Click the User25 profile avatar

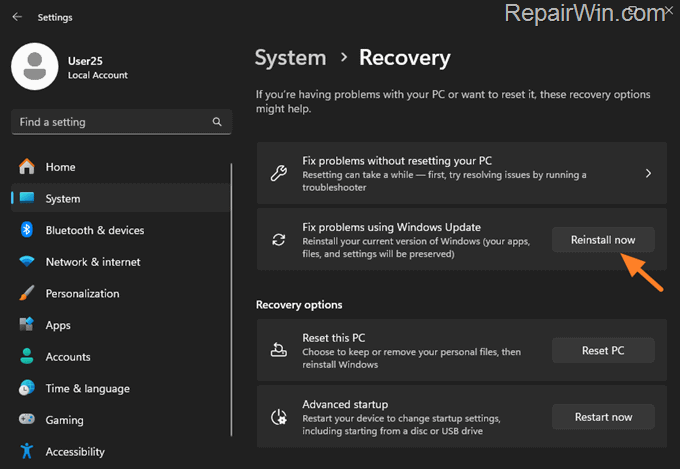pos(35,66)
